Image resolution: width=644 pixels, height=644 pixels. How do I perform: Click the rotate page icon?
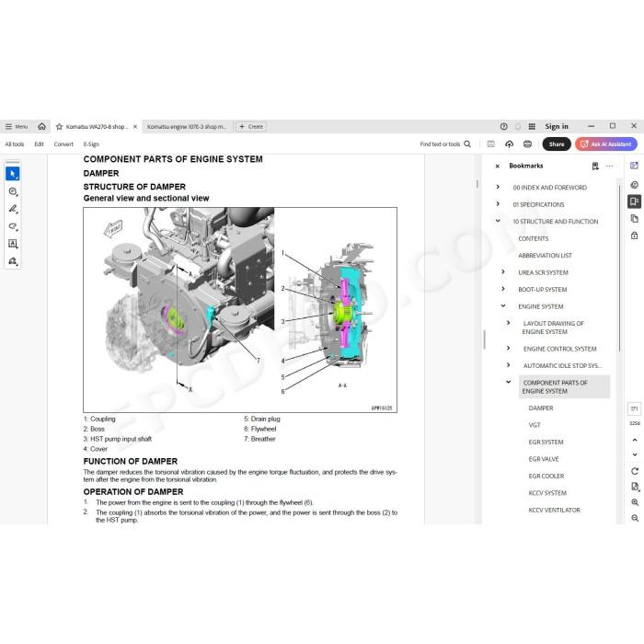tap(635, 471)
